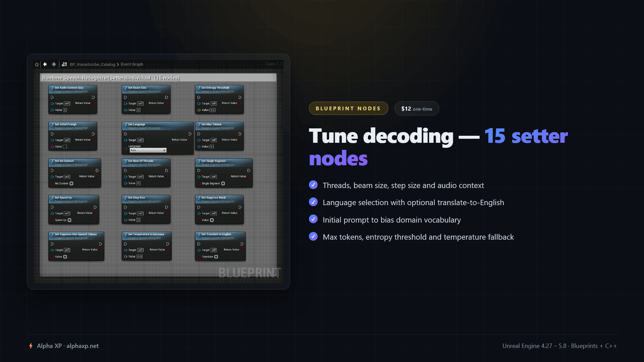This screenshot has width=644, height=362.
Task: Click the Set Language node title
Action: [137, 124]
